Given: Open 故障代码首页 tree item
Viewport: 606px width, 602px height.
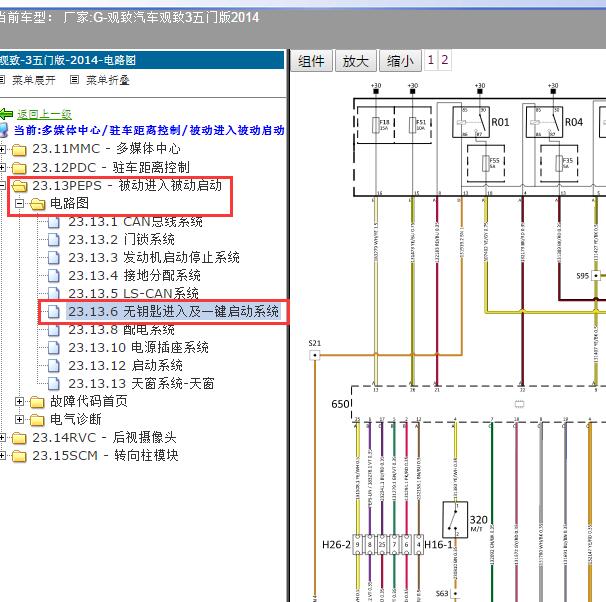Looking at the screenshot, I should pos(89,401).
